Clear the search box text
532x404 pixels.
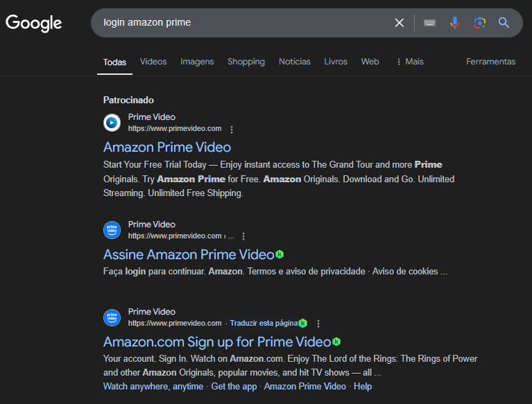[x=399, y=23]
